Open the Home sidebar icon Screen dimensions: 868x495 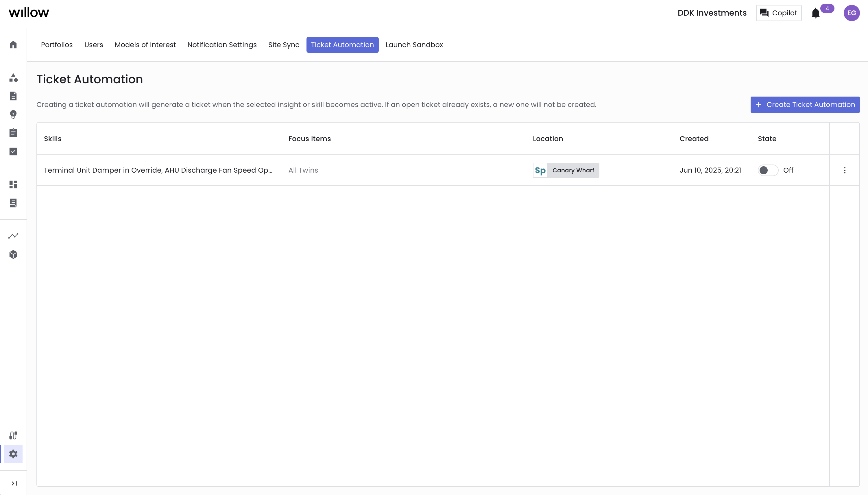[13, 45]
